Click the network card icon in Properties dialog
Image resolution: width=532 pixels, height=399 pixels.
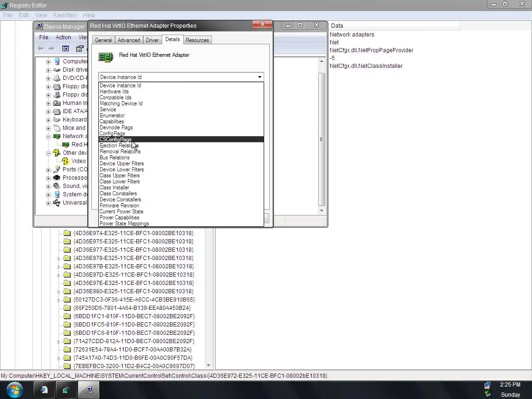click(x=105, y=57)
